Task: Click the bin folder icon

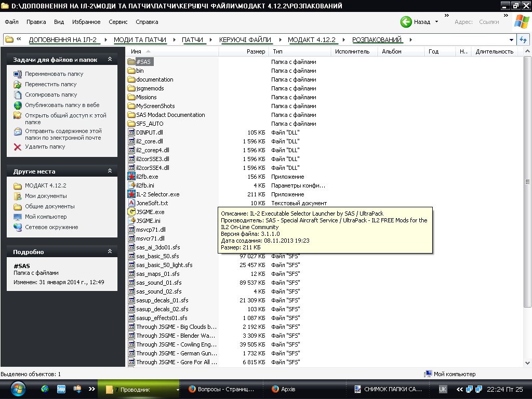Action: tap(131, 71)
